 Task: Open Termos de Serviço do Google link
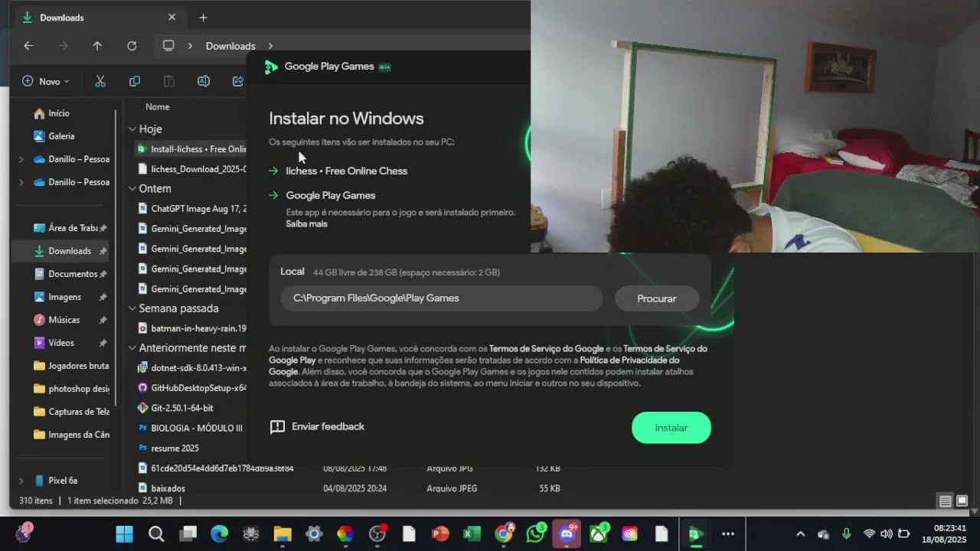(x=547, y=349)
